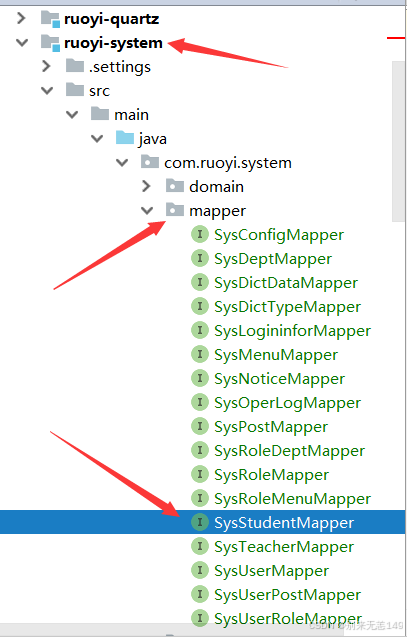Expand the ruoyi-quartz module
Screen dimensions: 407x637
pyautogui.click(x=21, y=18)
